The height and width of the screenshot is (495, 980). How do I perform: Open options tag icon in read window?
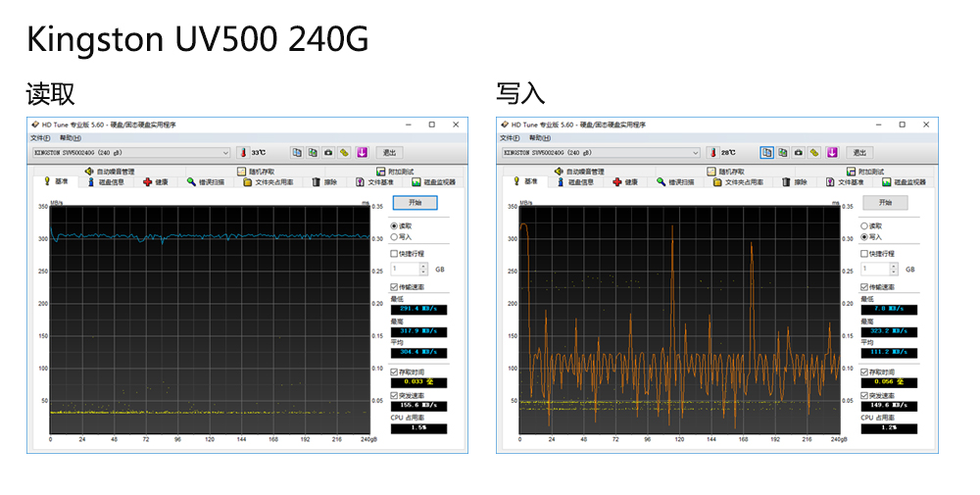point(344,153)
